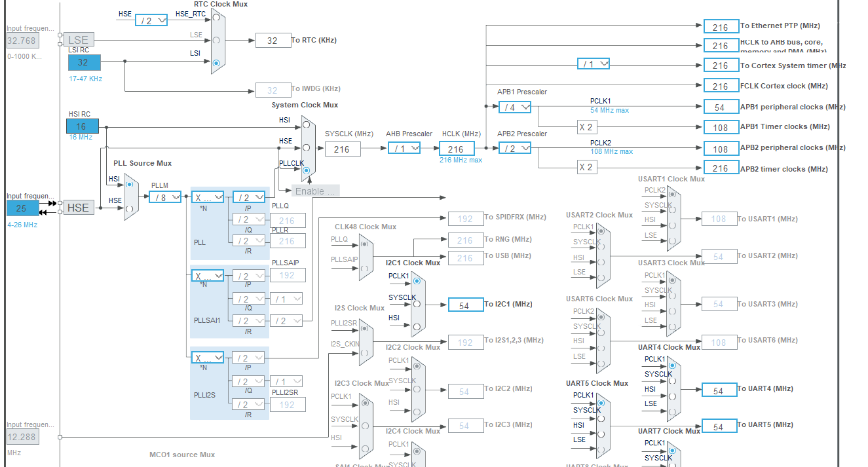Select LSE in the UART5 Clock Mux
Image resolution: width=868 pixels, height=467 pixels.
click(x=601, y=449)
